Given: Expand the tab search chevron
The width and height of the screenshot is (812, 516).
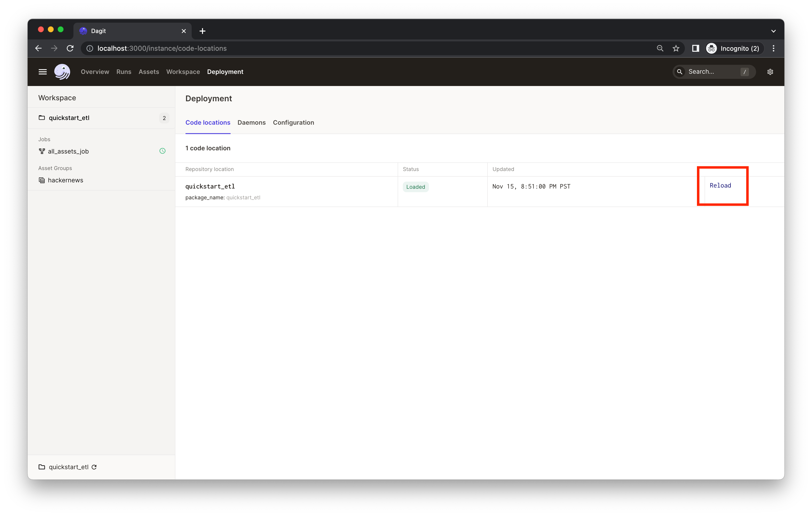Looking at the screenshot, I should [773, 31].
